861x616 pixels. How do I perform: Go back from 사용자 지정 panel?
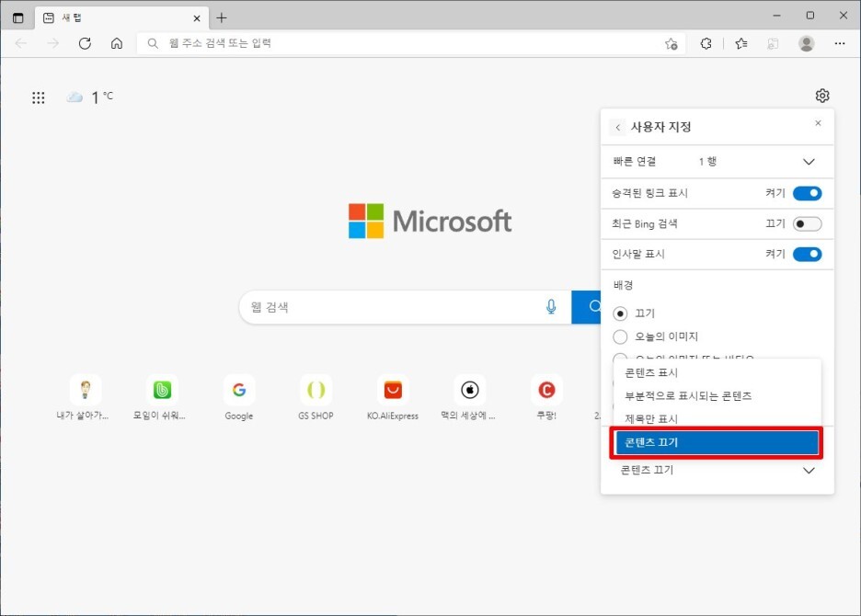pyautogui.click(x=618, y=128)
